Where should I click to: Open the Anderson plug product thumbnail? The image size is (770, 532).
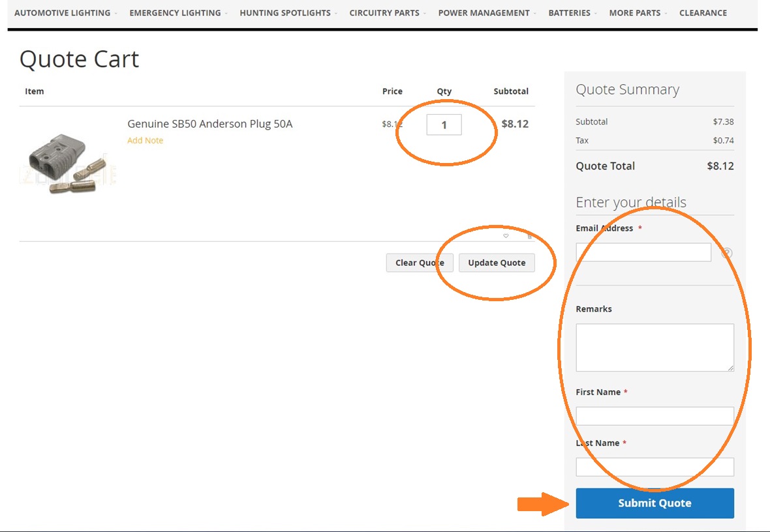tap(69, 163)
